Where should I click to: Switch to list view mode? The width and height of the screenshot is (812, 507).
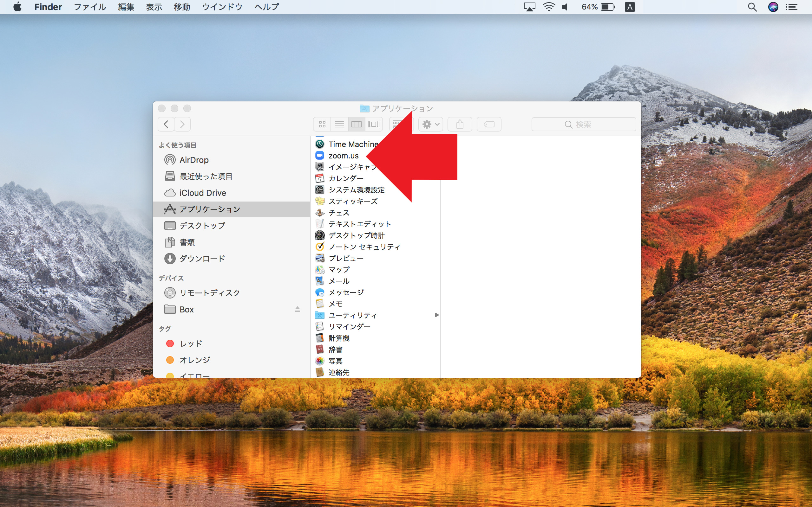(x=339, y=125)
